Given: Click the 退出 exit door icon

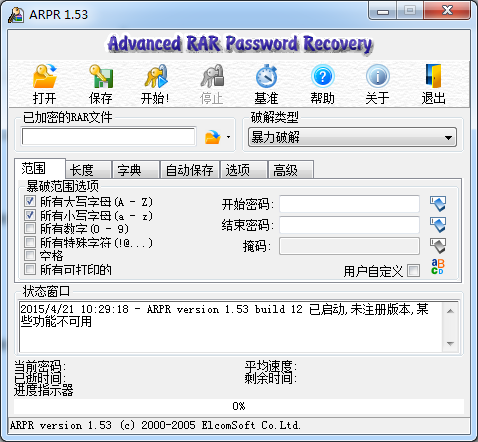Looking at the screenshot, I should [x=433, y=76].
